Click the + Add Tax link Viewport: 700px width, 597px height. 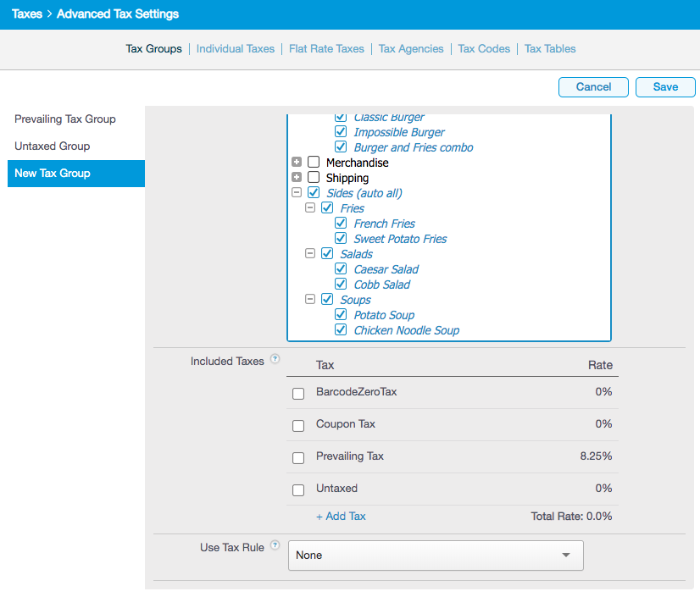(x=341, y=516)
